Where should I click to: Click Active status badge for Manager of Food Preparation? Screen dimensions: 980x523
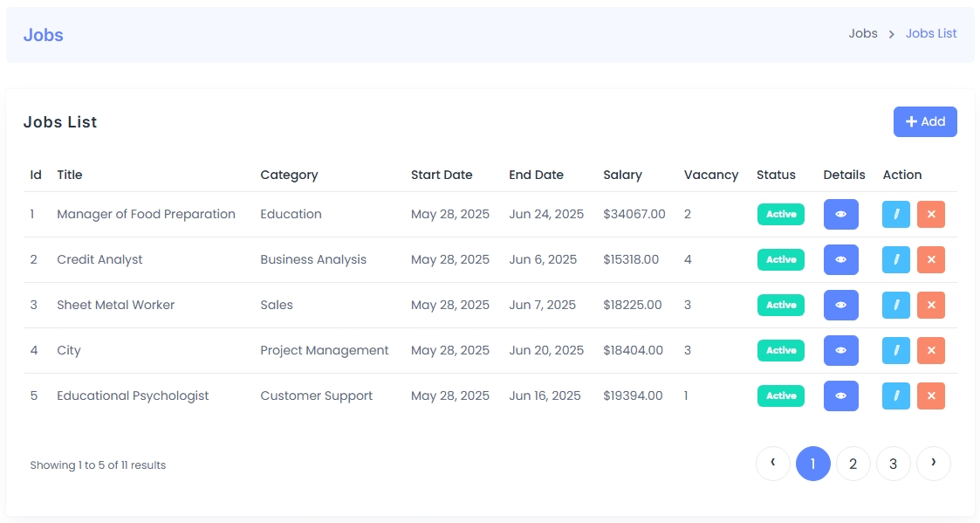pyautogui.click(x=781, y=214)
